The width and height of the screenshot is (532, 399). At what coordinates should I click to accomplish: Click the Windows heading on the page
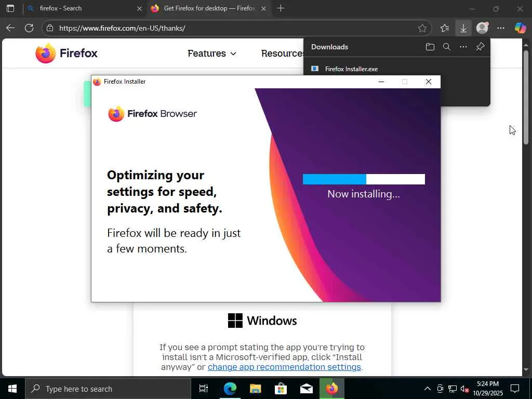[262, 321]
